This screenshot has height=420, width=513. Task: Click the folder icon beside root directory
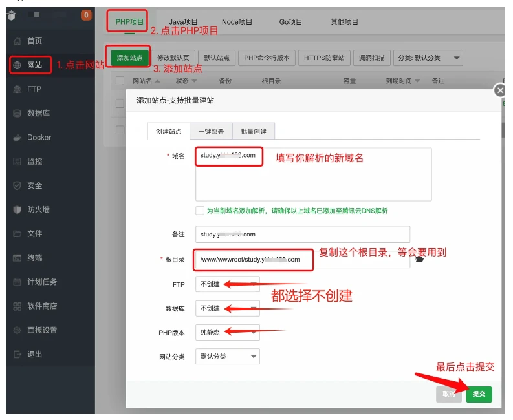[419, 259]
